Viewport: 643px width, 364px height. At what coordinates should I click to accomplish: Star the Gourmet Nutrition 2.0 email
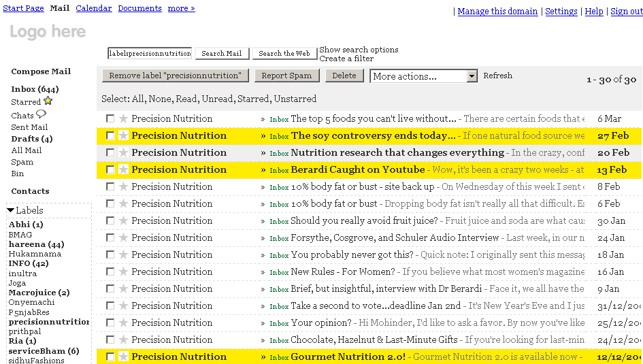point(123,357)
